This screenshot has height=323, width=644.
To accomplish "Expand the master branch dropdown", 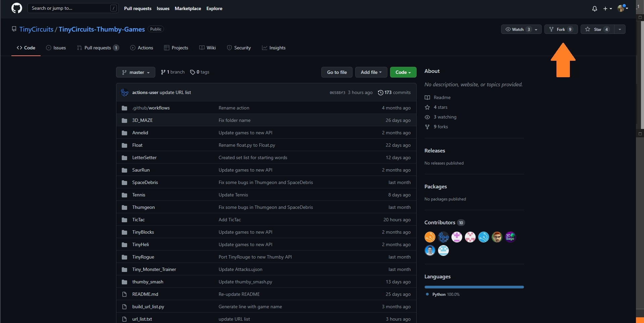I will [136, 72].
